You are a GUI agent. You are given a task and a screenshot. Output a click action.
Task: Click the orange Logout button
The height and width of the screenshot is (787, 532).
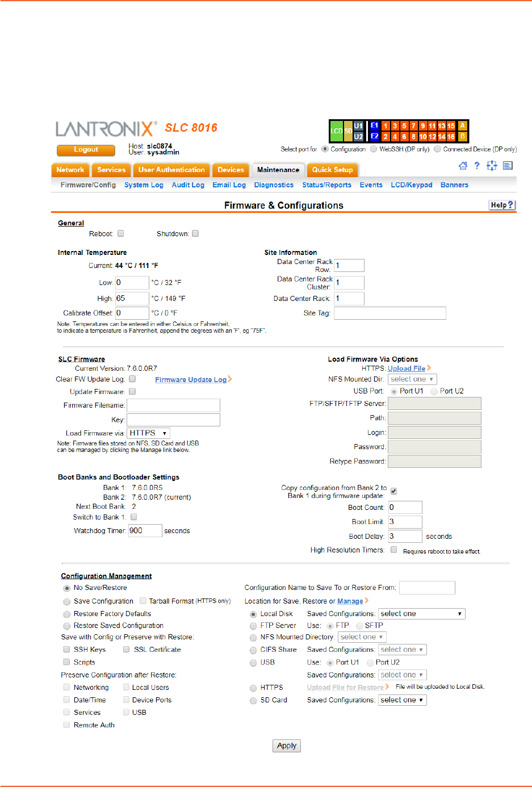(x=86, y=150)
